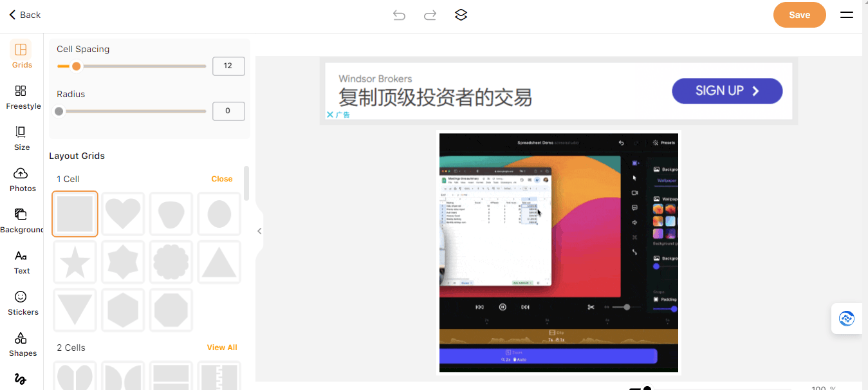Switch to the Grids tab
Viewport: 868px width, 390px height.
click(21, 55)
